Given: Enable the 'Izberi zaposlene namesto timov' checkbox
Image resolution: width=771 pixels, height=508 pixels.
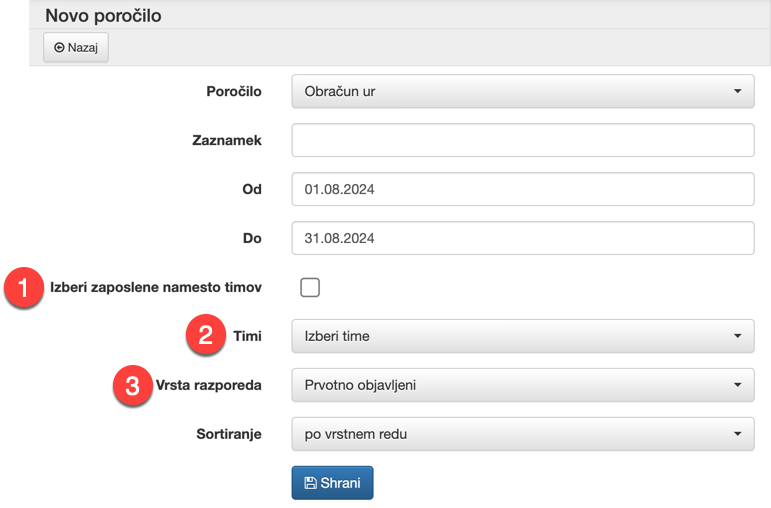Looking at the screenshot, I should coord(310,288).
